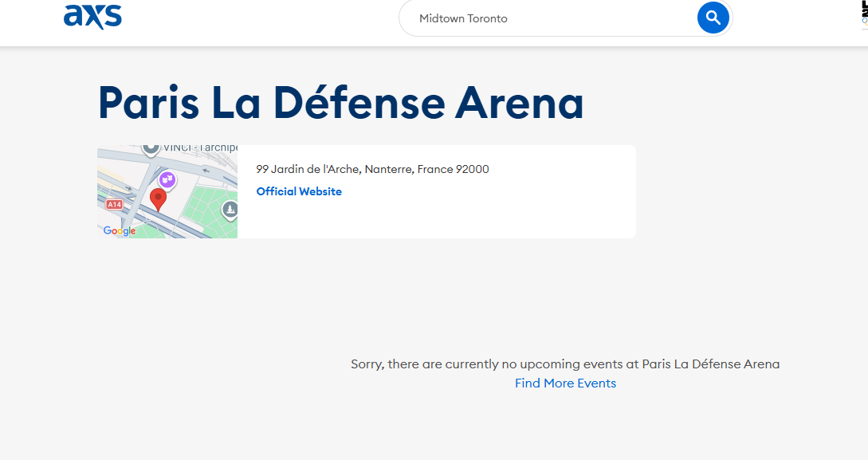Click the purple cat-faces marker on map
The image size is (868, 460).
click(167, 180)
